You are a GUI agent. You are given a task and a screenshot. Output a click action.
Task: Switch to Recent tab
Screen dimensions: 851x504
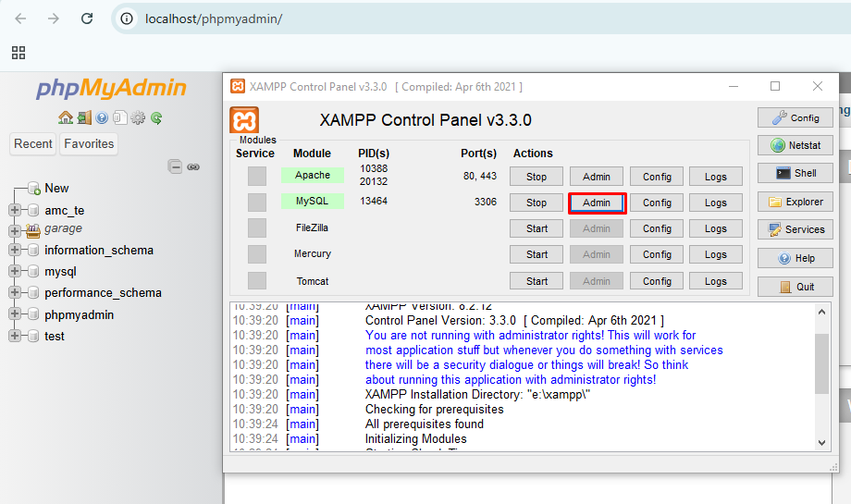click(x=33, y=143)
